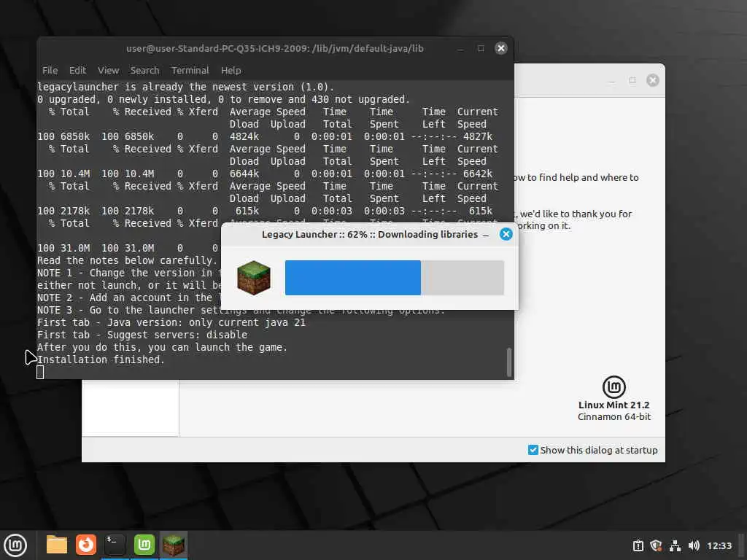Click the 'Installation finished.' terminal line
Image resolution: width=747 pixels, height=560 pixels.
(x=101, y=359)
